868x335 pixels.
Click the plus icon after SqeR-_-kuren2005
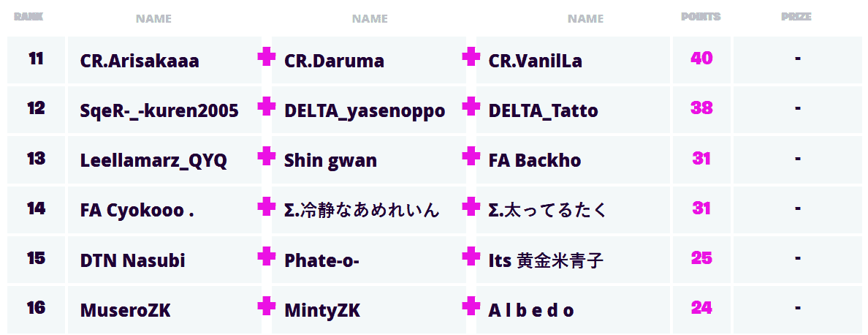[x=267, y=107]
